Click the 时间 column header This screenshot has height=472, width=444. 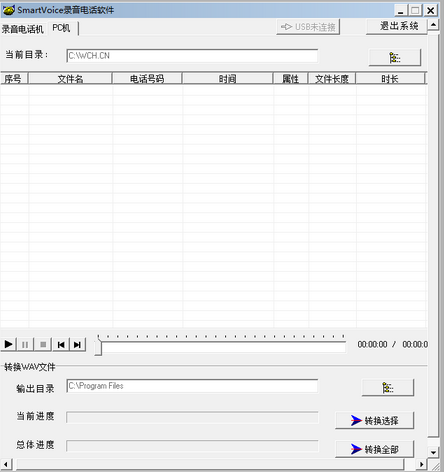(228, 79)
